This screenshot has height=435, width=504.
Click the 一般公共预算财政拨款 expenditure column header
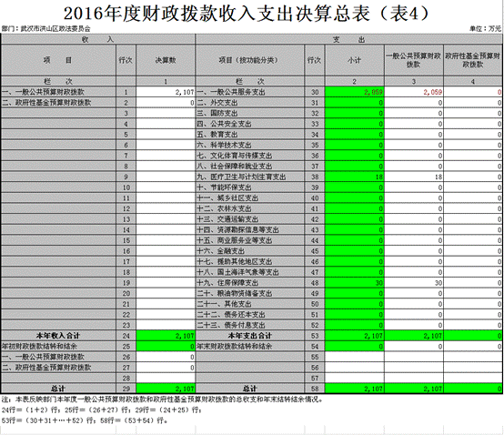pos(414,60)
